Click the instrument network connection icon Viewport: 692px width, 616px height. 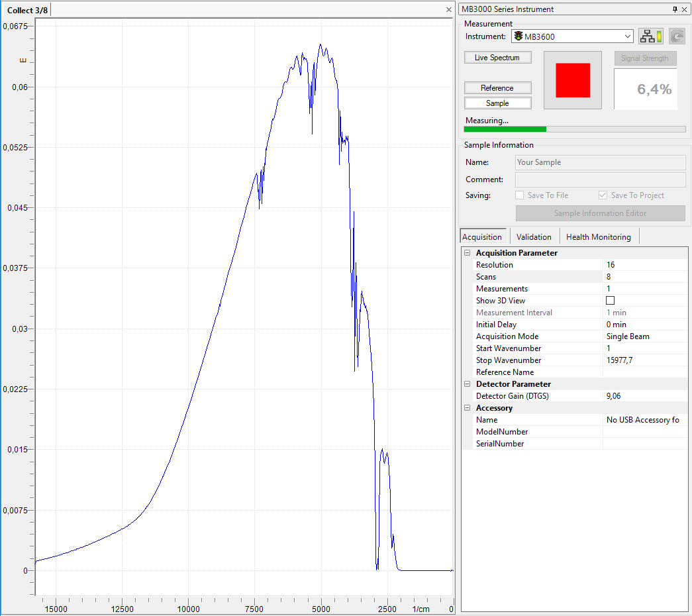click(650, 36)
